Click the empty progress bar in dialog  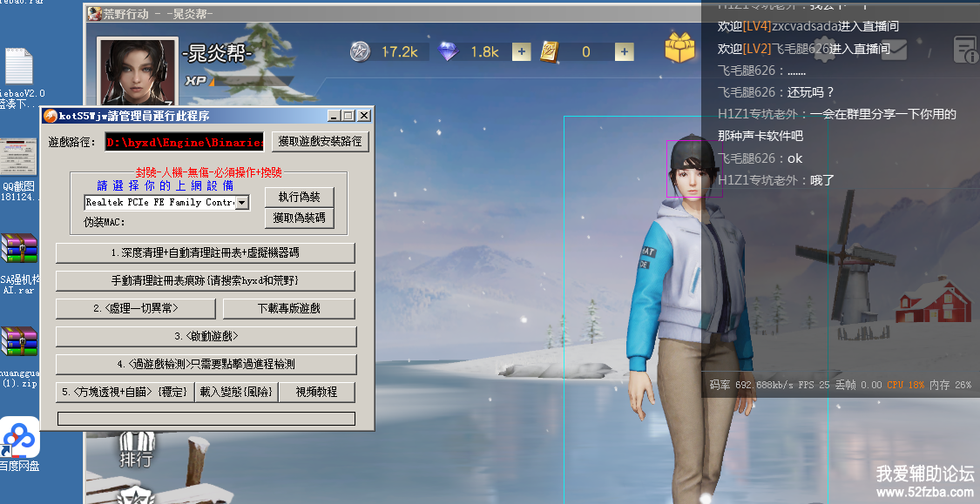[206, 419]
